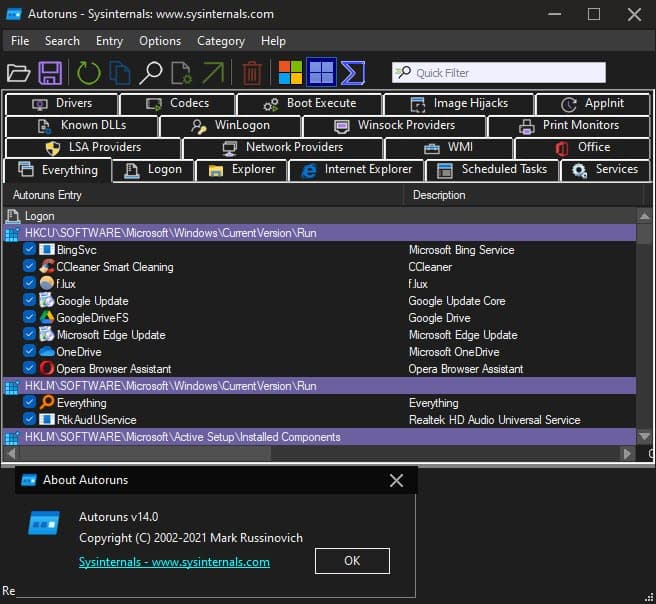656x604 pixels.
Task: Open the Options menu
Action: [160, 41]
